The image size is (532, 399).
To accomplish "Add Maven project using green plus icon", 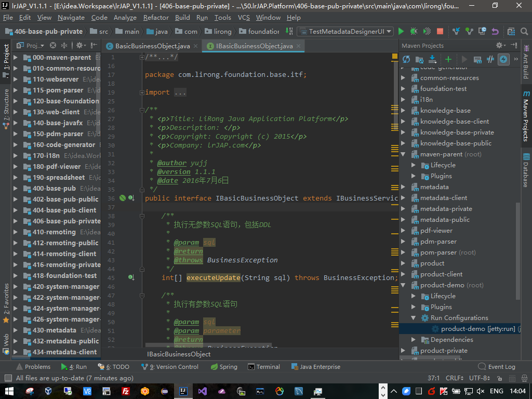I will 448,59.
